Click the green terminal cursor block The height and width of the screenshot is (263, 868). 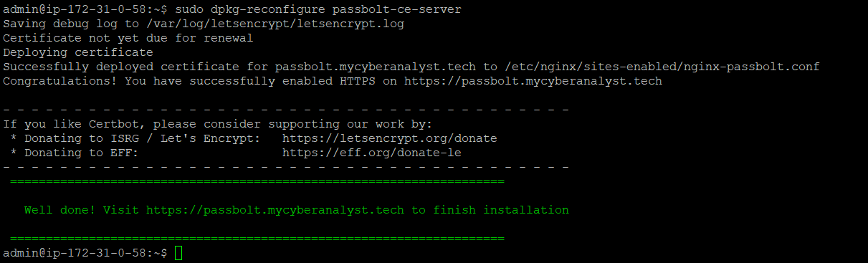tap(178, 253)
